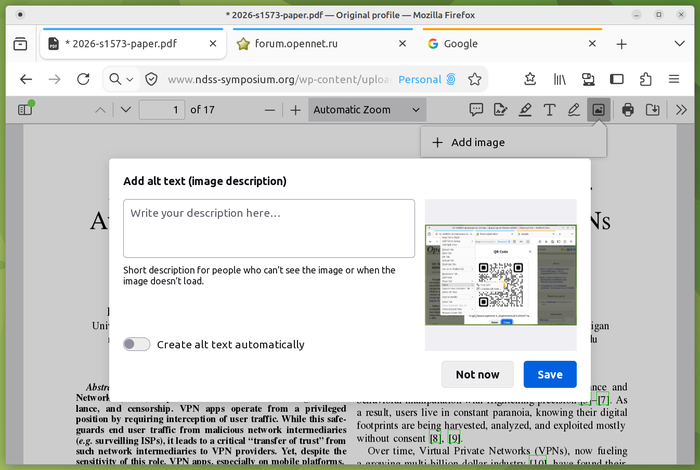This screenshot has width=700, height=470.
Task: Open the list all tabs dropdown
Action: 679,44
